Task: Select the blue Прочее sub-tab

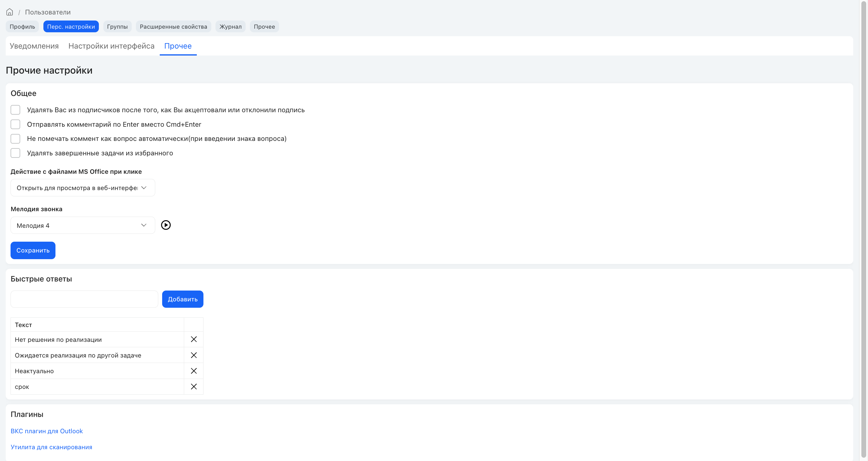Action: [x=178, y=46]
